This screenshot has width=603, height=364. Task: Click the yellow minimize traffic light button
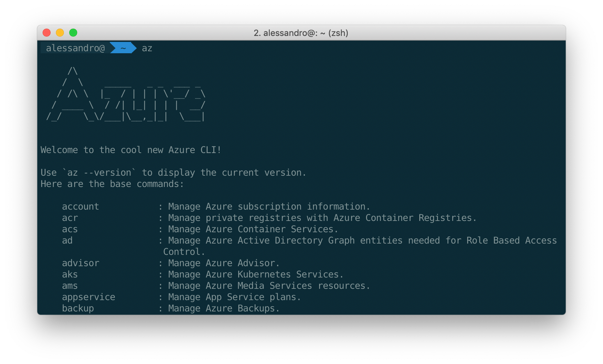[x=60, y=33]
